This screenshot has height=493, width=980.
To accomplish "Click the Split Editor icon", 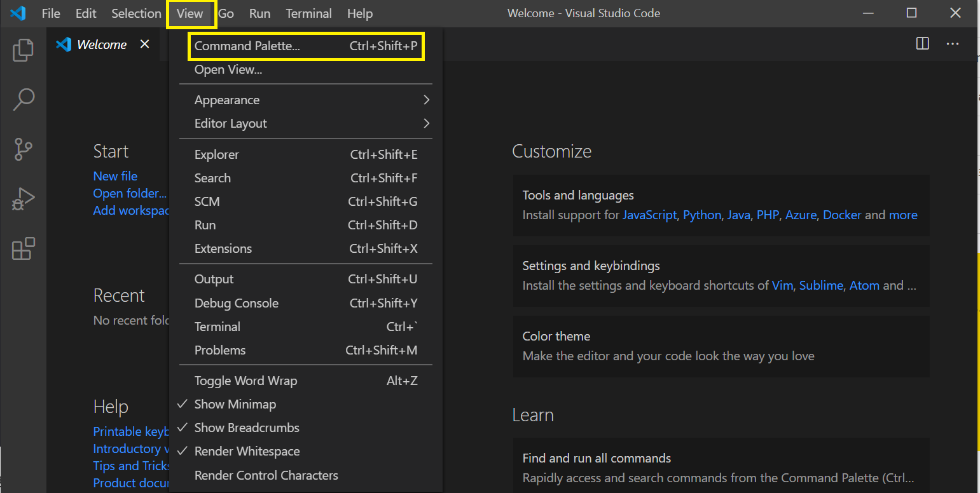I will tap(922, 44).
